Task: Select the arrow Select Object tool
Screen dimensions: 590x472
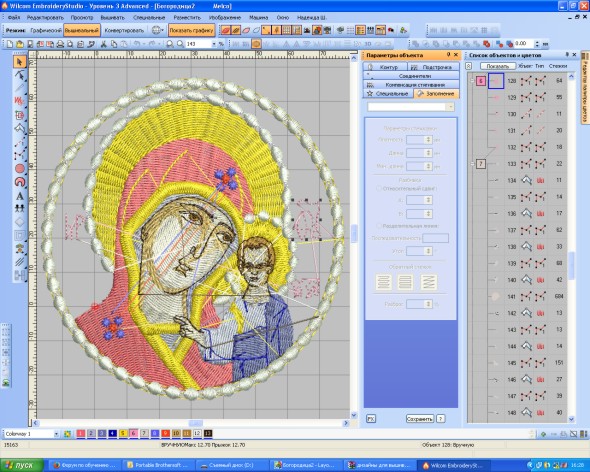Action: [x=20, y=62]
